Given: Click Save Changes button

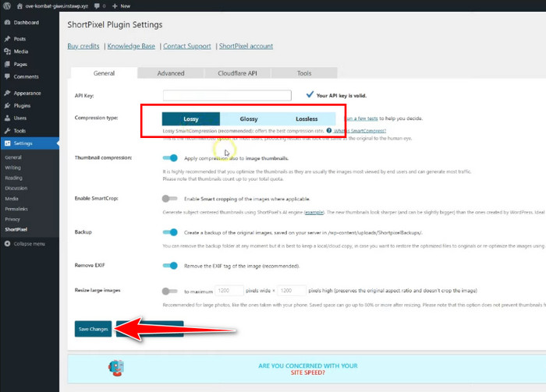Looking at the screenshot, I should (x=93, y=329).
